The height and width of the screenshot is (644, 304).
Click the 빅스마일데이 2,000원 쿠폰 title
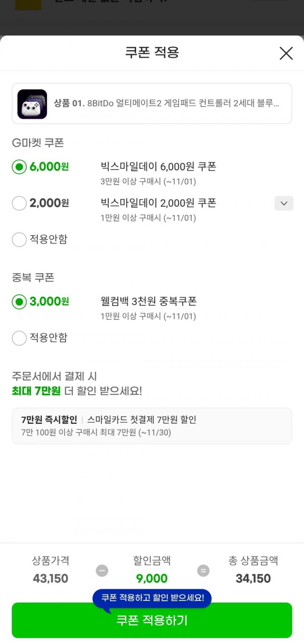[158, 203]
